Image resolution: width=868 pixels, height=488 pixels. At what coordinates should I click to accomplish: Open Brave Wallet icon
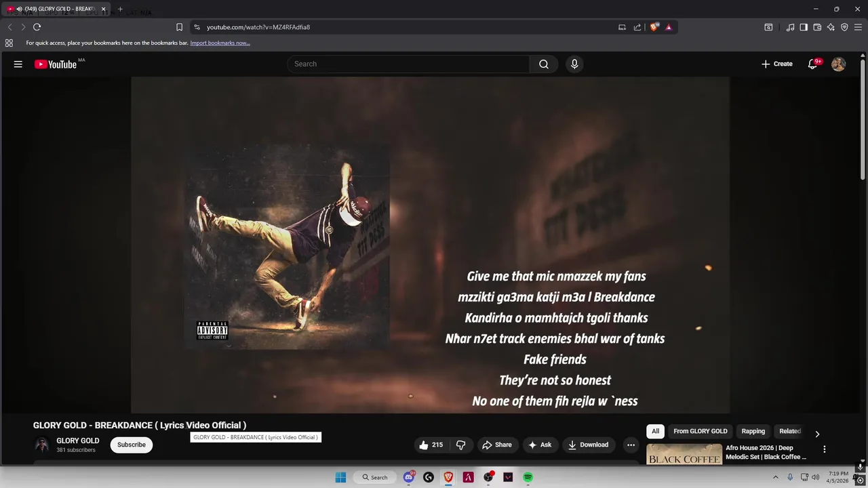(817, 27)
